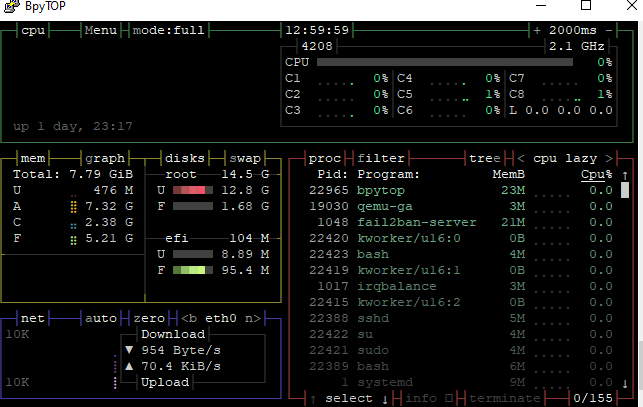Image resolution: width=643 pixels, height=407 pixels.
Task: Increase update interval with plus sign
Action: pos(537,30)
